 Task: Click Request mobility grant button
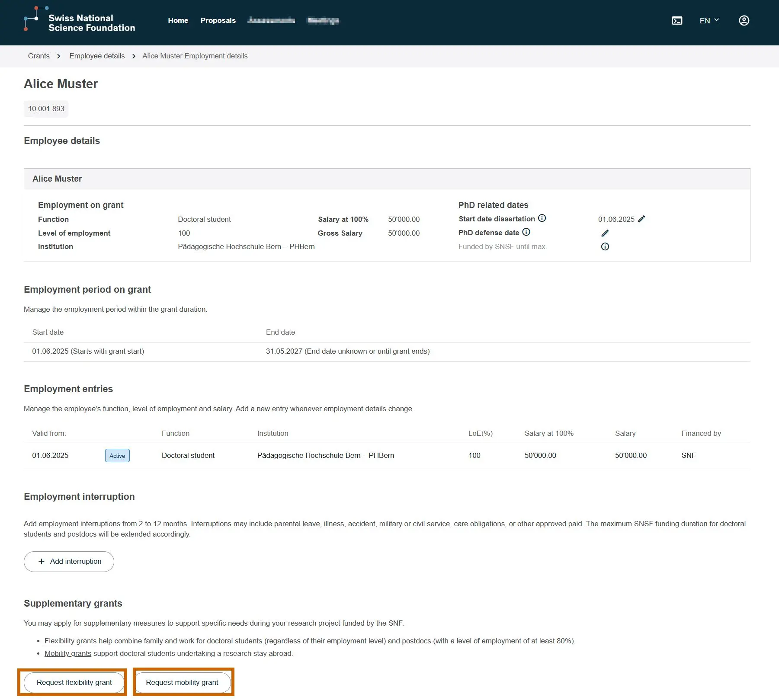pyautogui.click(x=182, y=683)
